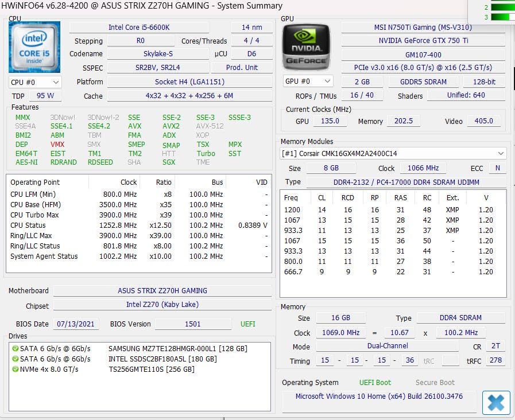Image resolution: width=515 pixels, height=420 pixels.
Task: Click the Samsung SATA drive green check icon
Action: point(15,348)
